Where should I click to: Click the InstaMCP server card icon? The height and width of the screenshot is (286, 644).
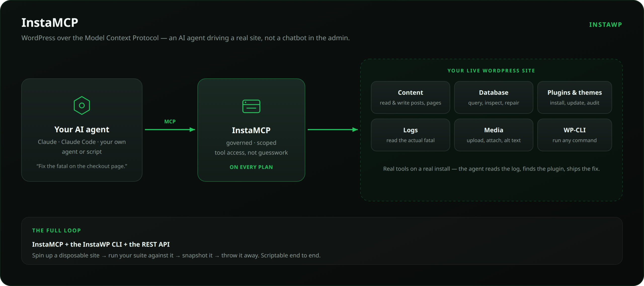click(251, 106)
